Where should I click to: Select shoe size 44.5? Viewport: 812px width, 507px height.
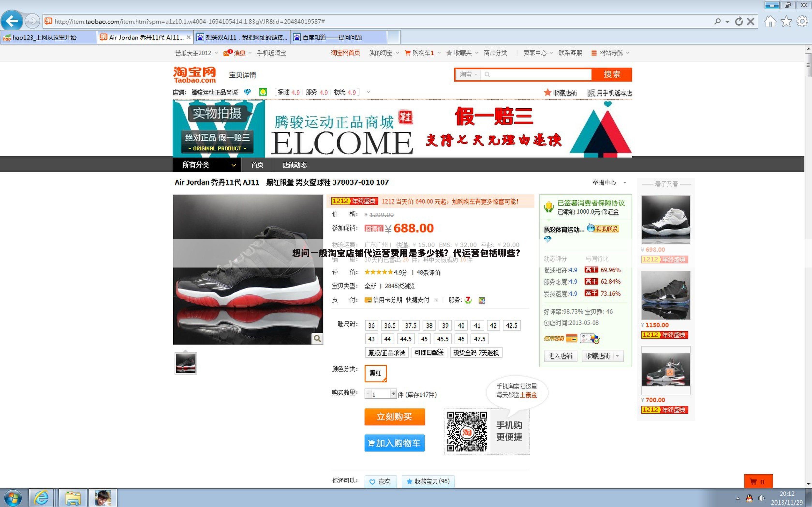click(405, 339)
